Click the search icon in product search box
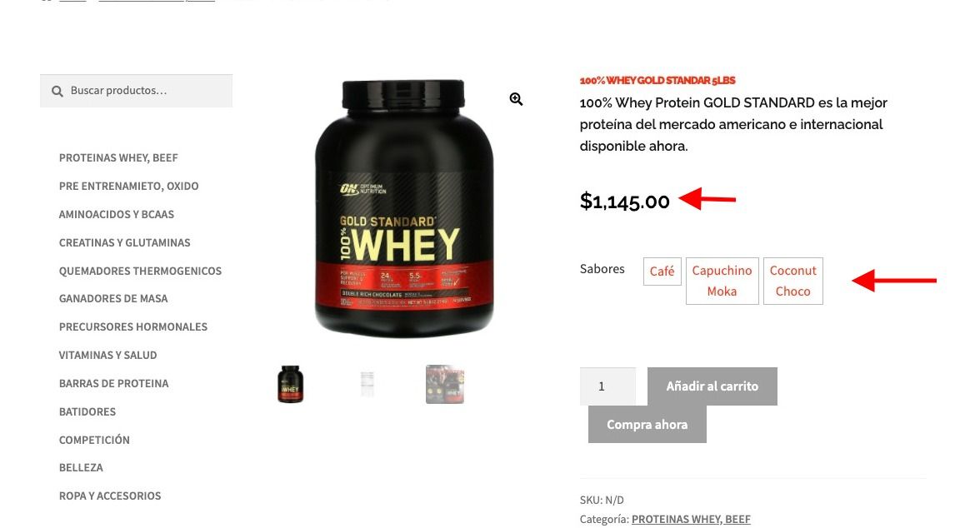 point(57,92)
